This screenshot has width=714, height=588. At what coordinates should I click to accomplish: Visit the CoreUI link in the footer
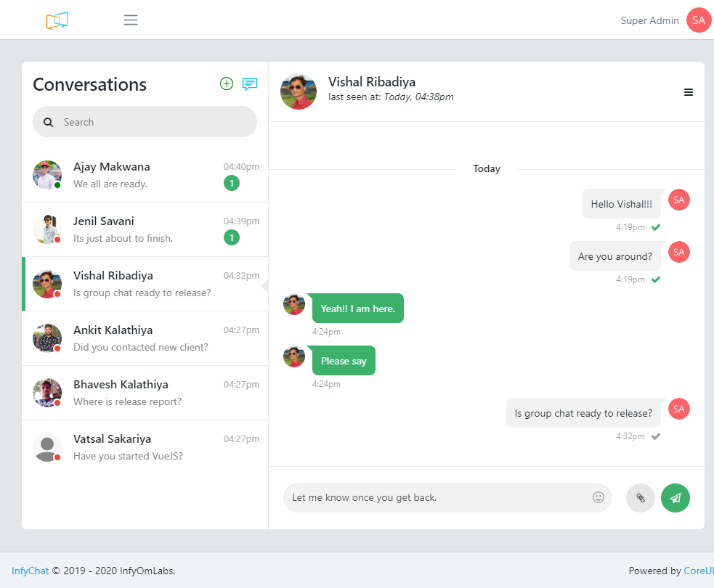click(x=699, y=571)
